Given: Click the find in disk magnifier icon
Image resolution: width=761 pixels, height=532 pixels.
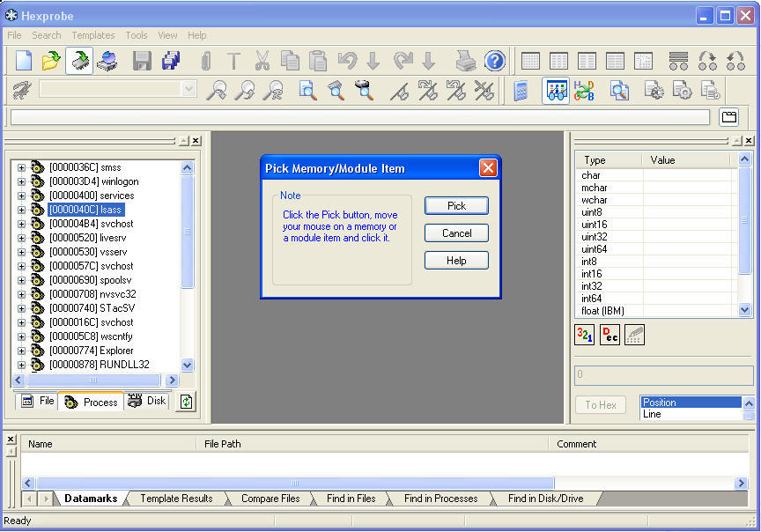Looking at the screenshot, I should click(364, 91).
